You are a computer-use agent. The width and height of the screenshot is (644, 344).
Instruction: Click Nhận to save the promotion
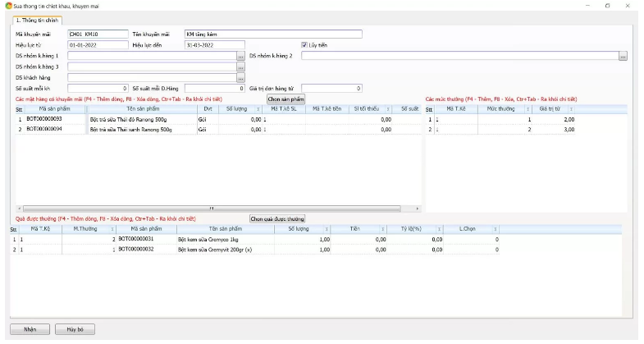pos(30,329)
